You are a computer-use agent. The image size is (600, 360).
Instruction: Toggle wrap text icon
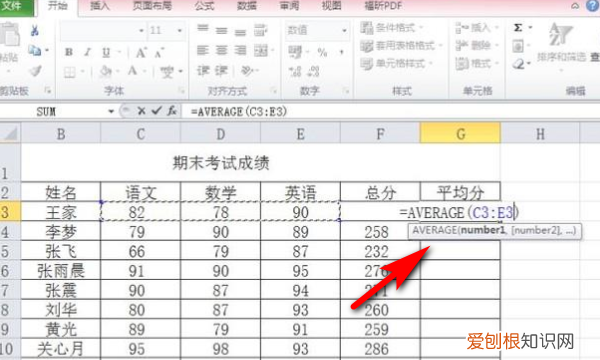pyautogui.click(x=260, y=30)
